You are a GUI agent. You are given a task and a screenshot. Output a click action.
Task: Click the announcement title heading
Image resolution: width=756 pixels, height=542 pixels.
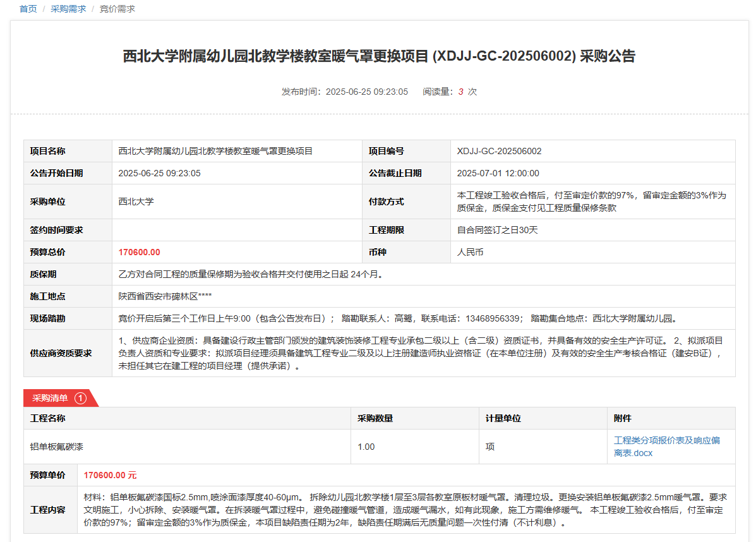[379, 56]
